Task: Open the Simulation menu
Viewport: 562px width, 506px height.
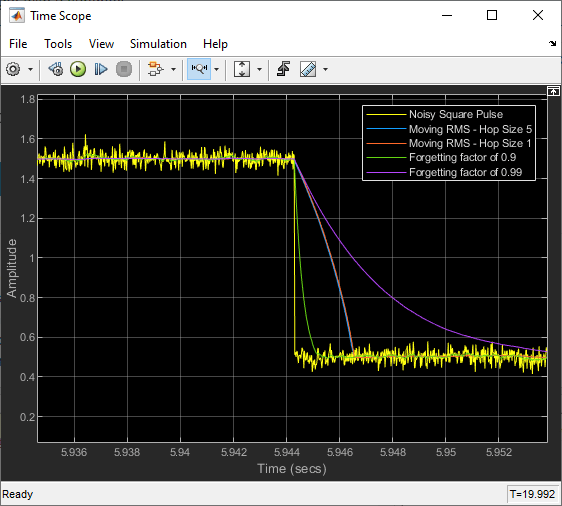Action: coord(158,44)
